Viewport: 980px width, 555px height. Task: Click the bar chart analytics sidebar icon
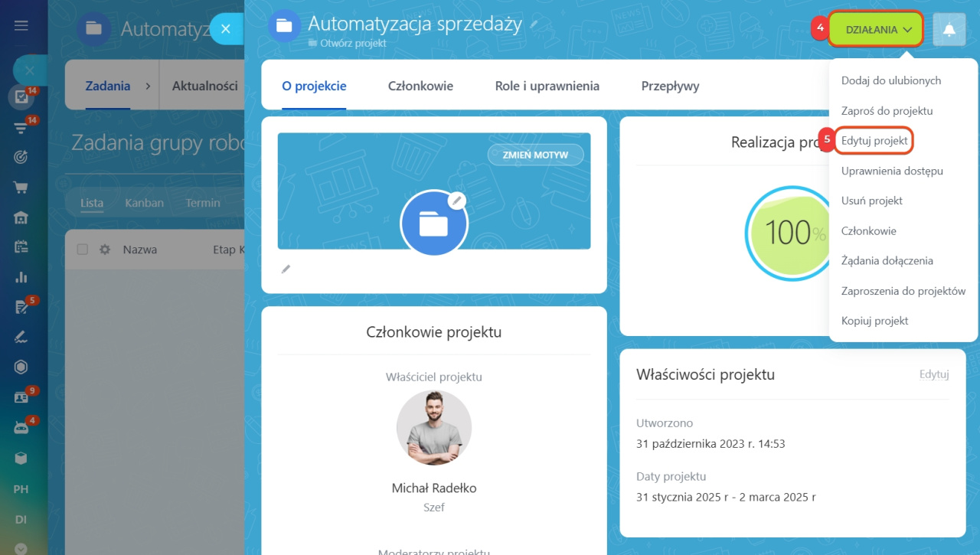click(21, 277)
